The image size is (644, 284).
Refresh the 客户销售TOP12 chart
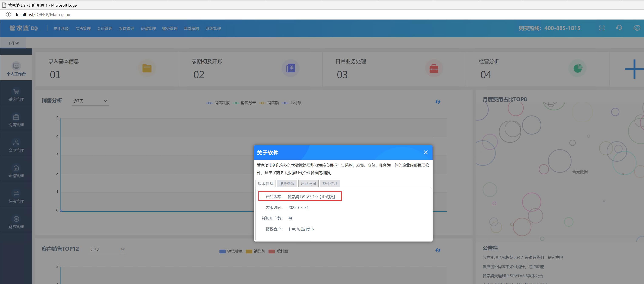click(438, 250)
